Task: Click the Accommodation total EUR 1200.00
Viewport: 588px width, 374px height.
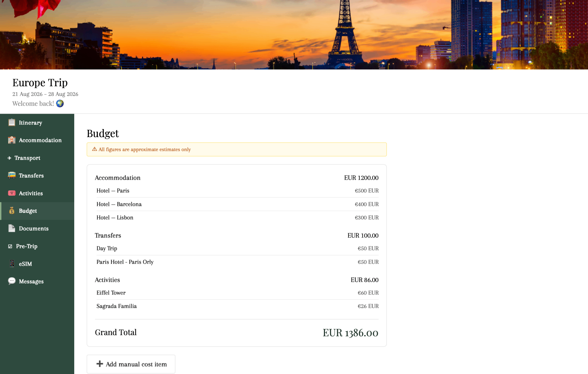Action: click(361, 178)
